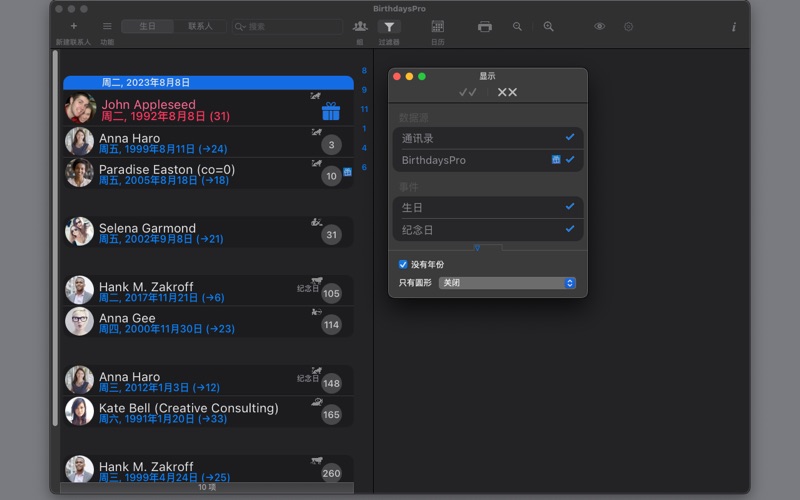Toggle the eye visibility icon in toolbar
The width and height of the screenshot is (800, 500).
tap(599, 27)
